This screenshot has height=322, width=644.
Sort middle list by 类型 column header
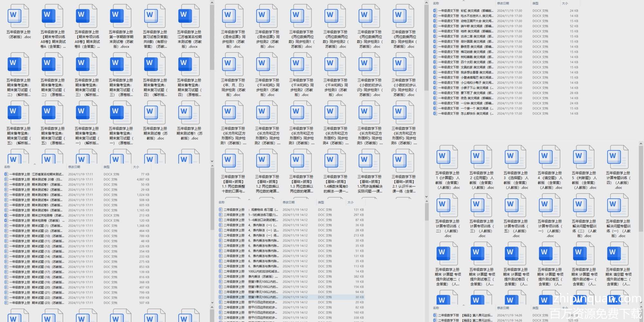(x=321, y=202)
